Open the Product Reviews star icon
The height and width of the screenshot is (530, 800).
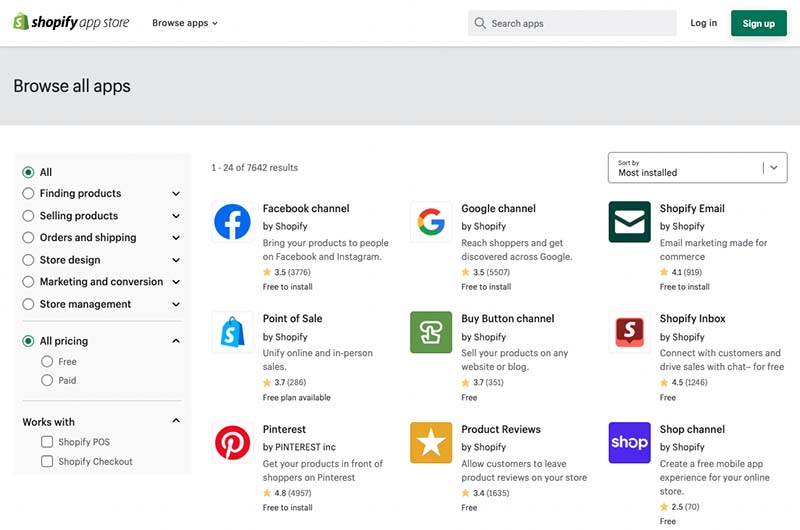[x=431, y=443]
